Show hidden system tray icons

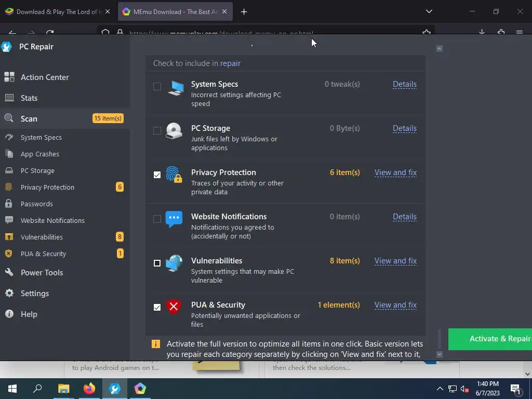[x=440, y=389]
